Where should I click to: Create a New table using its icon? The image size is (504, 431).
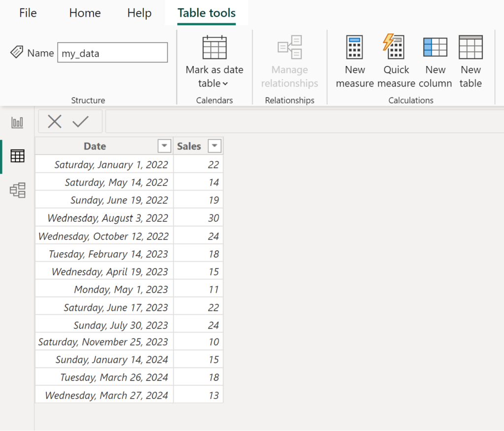pos(470,47)
